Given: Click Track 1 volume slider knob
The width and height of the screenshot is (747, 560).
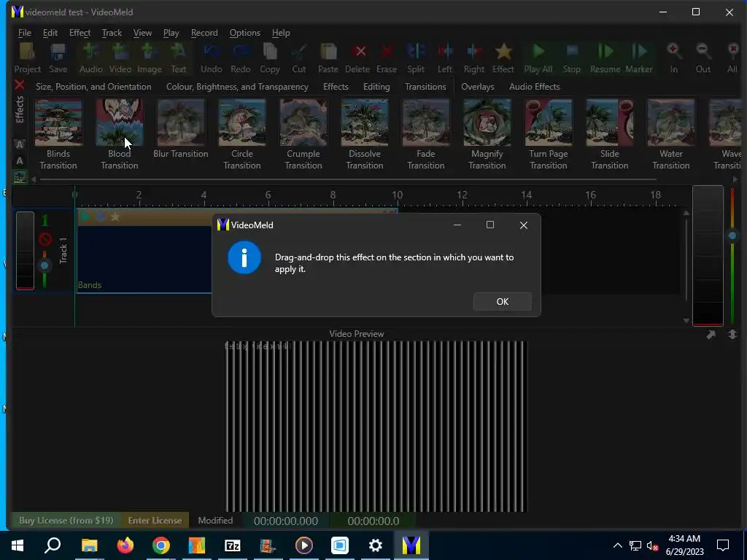Looking at the screenshot, I should pyautogui.click(x=44, y=265).
